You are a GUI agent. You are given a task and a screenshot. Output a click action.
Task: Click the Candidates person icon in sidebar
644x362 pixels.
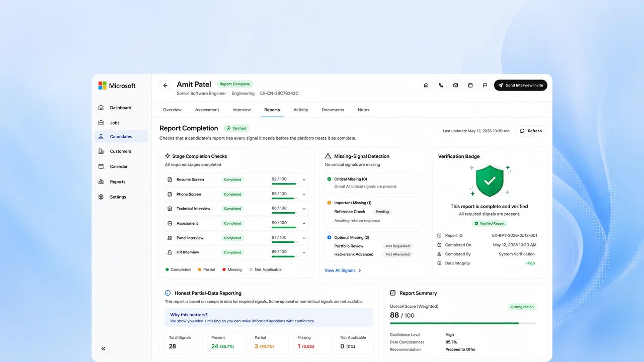(x=101, y=136)
